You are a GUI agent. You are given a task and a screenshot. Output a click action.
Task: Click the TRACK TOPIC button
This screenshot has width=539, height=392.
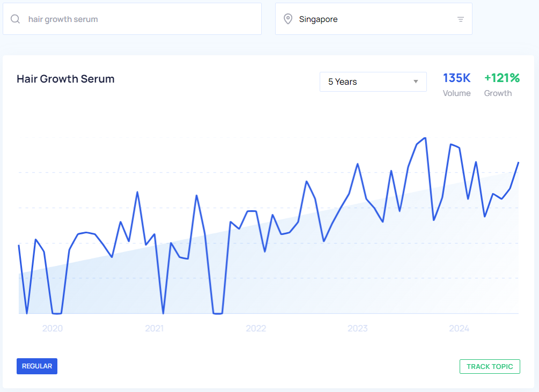[489, 367]
